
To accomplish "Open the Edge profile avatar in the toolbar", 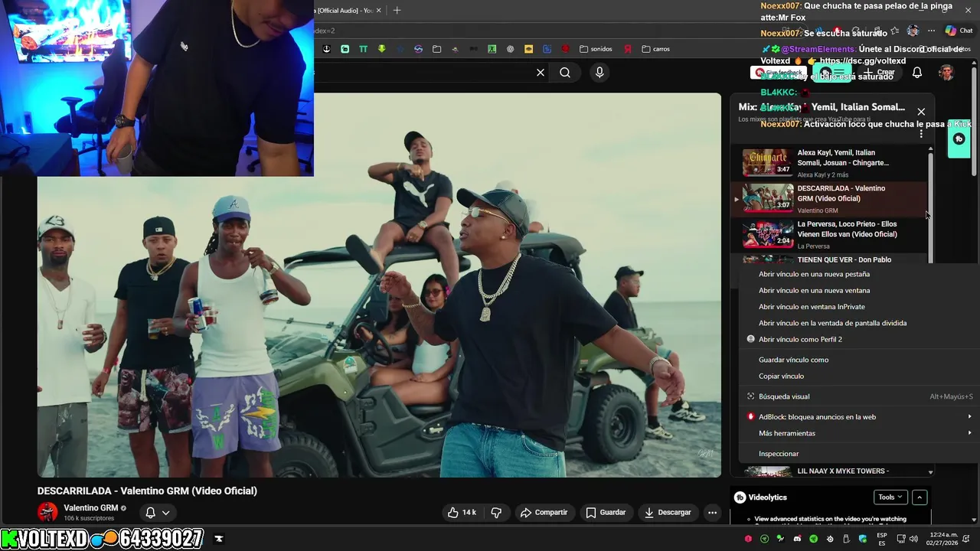I will (913, 31).
